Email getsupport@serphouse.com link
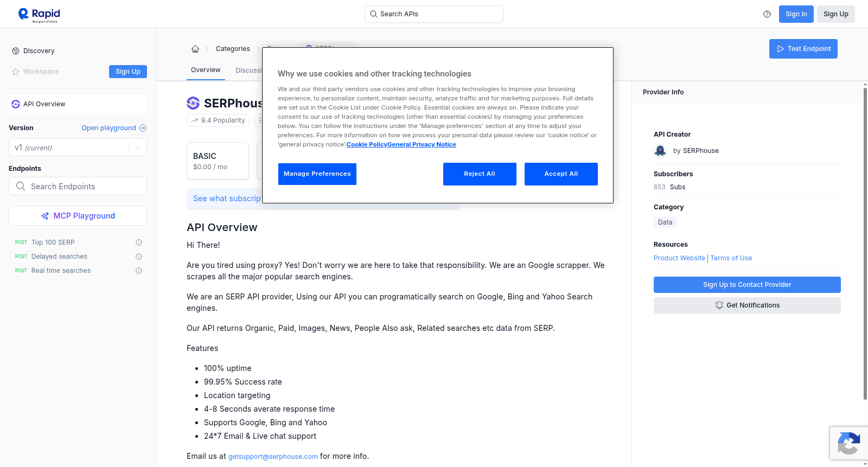 [273, 457]
